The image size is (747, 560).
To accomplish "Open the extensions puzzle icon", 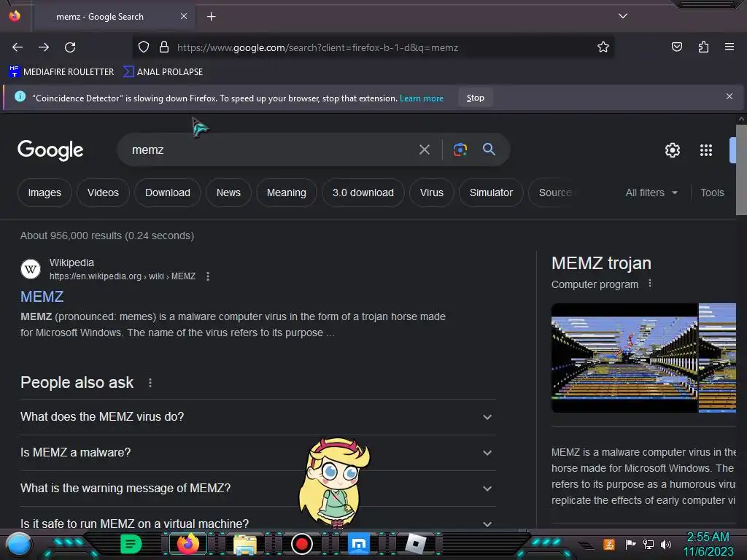I will pos(703,47).
